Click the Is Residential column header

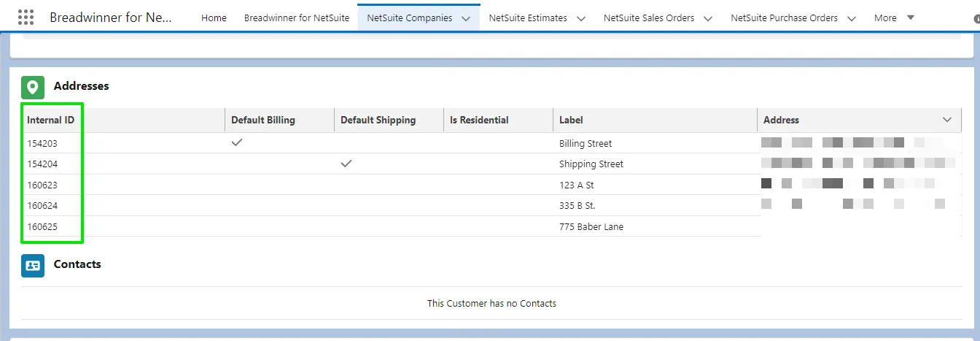(x=479, y=120)
